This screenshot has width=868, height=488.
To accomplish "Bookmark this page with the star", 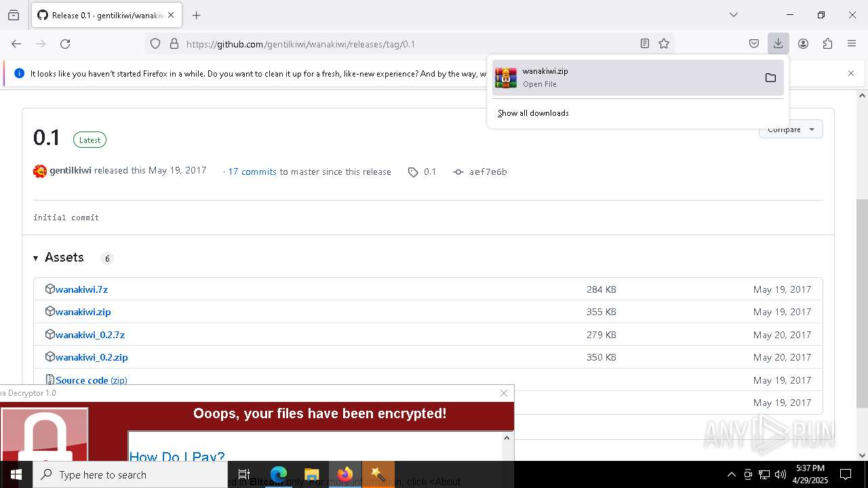I will pyautogui.click(x=664, y=43).
